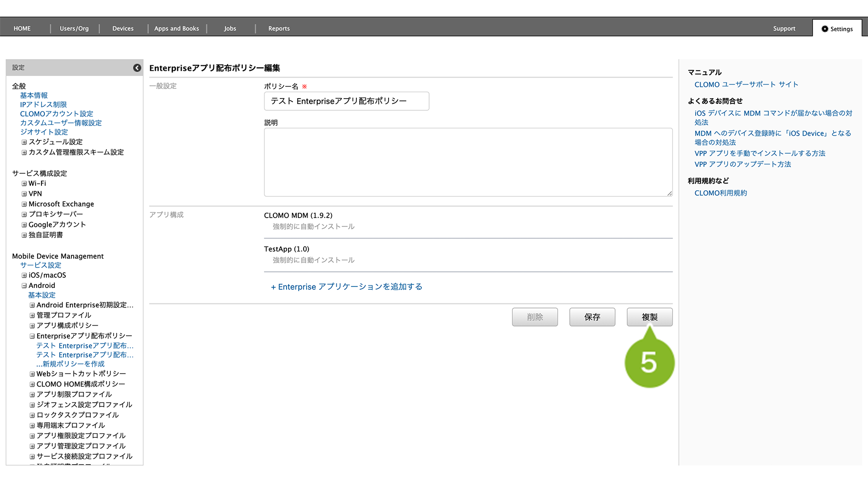The image size is (868, 488).
Task: Click the 削除 delete button
Action: [535, 317]
